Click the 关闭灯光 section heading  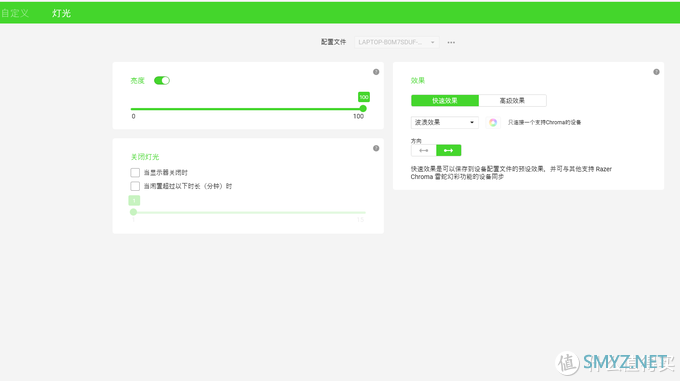(145, 157)
